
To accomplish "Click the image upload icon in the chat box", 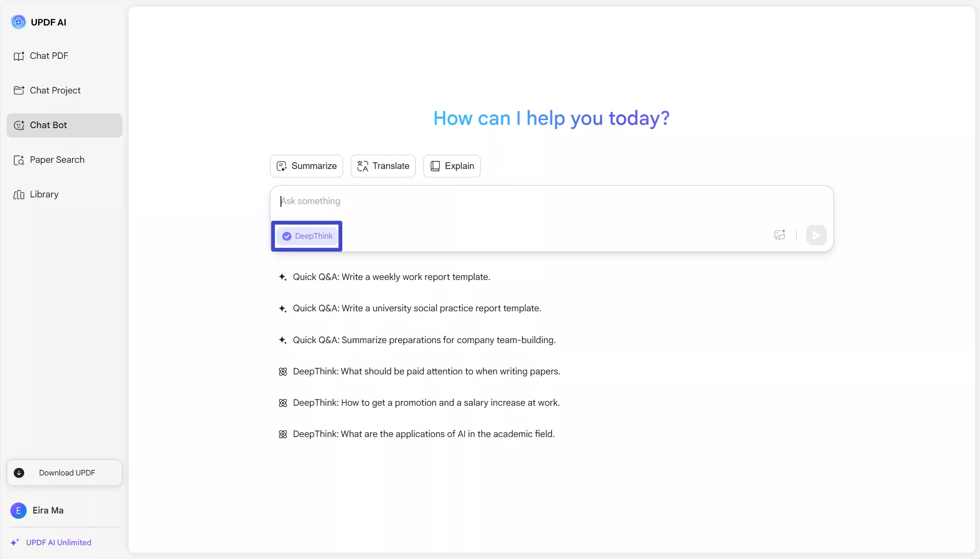I will point(780,235).
